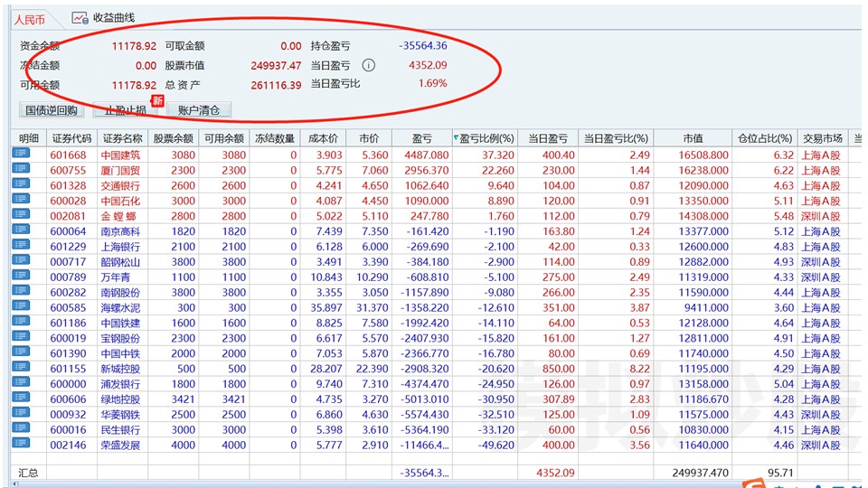Open detail icon for 601155 新城控股

(21, 366)
